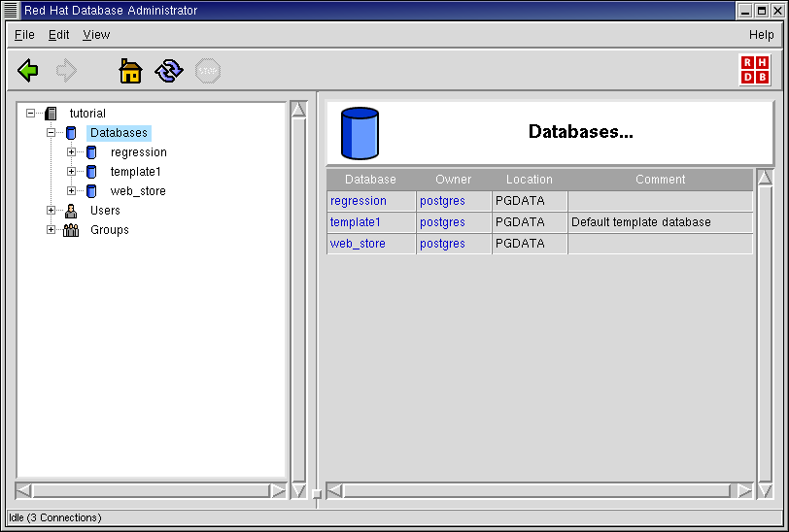789x532 pixels.
Task: Click the Idle (3 Connections) status text
Action: click(x=55, y=517)
